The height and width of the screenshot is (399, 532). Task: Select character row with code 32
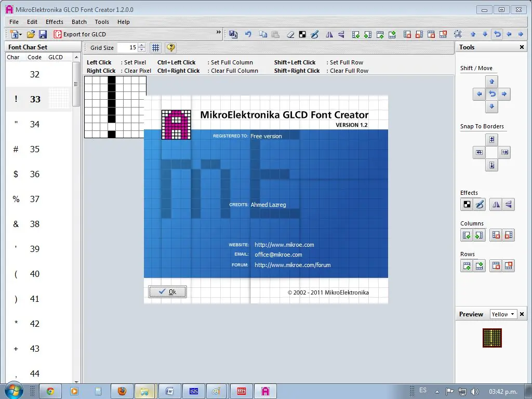[38, 74]
